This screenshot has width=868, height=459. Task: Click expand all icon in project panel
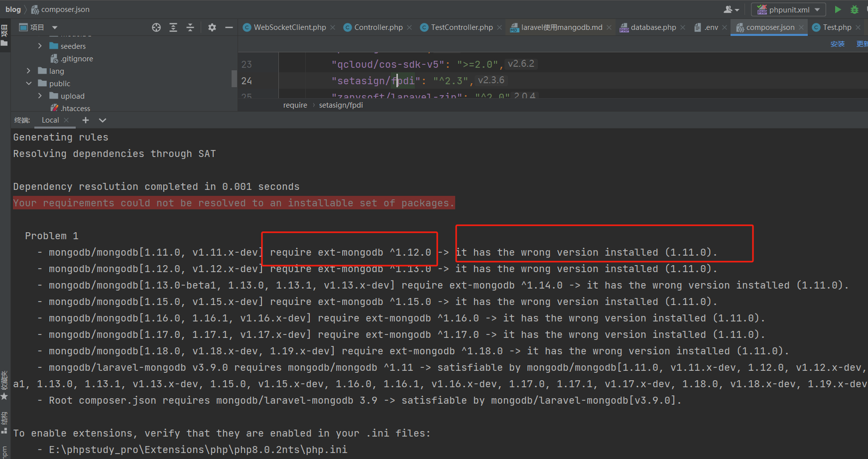pyautogui.click(x=173, y=27)
